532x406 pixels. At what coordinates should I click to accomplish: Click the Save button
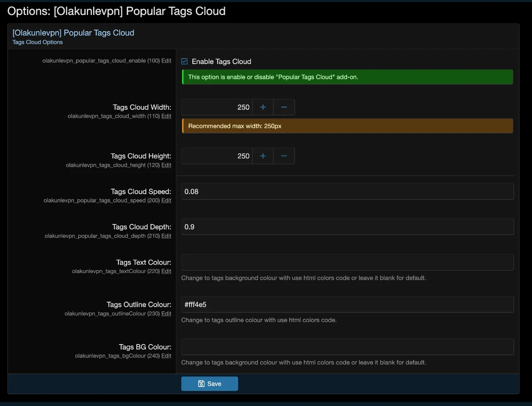pos(209,384)
